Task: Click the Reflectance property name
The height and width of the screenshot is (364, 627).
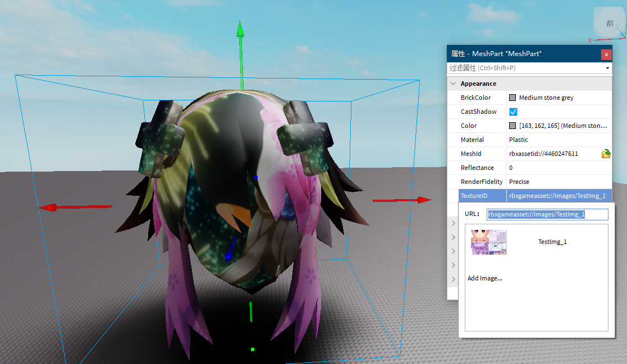Action: (x=477, y=167)
